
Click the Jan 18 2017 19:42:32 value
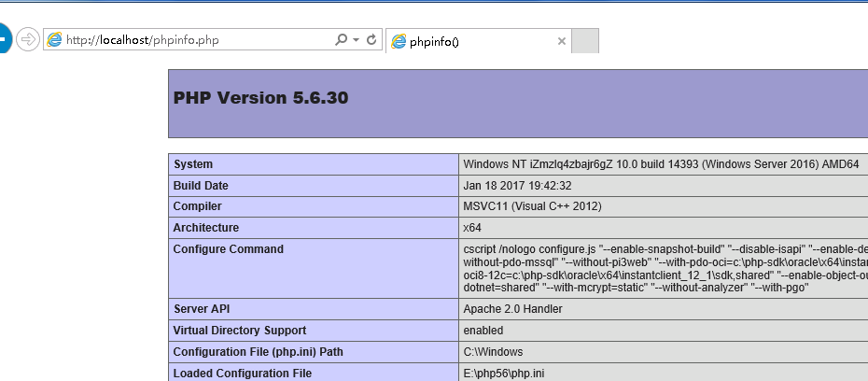tap(517, 186)
